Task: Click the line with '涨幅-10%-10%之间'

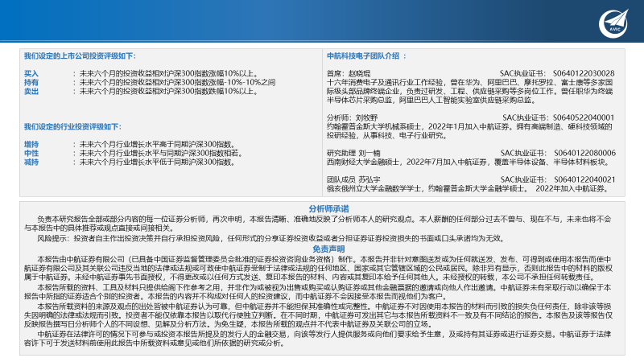Action: 177,82
